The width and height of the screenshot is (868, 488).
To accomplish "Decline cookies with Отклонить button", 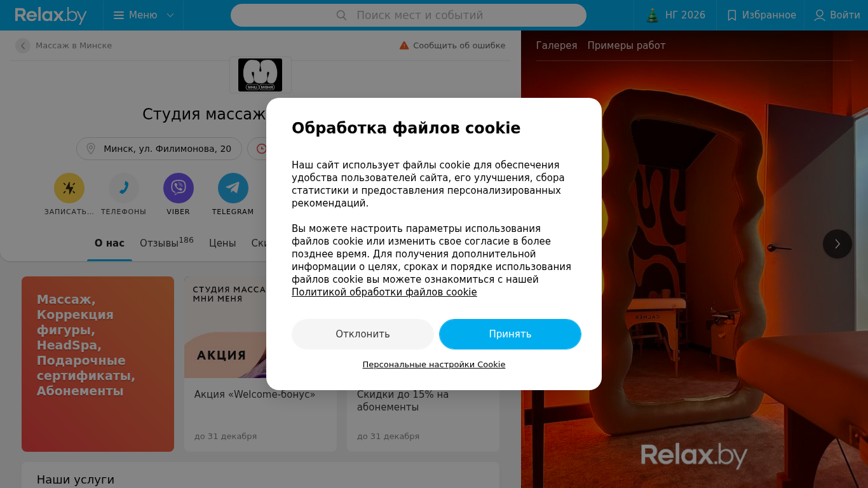I will click(363, 334).
